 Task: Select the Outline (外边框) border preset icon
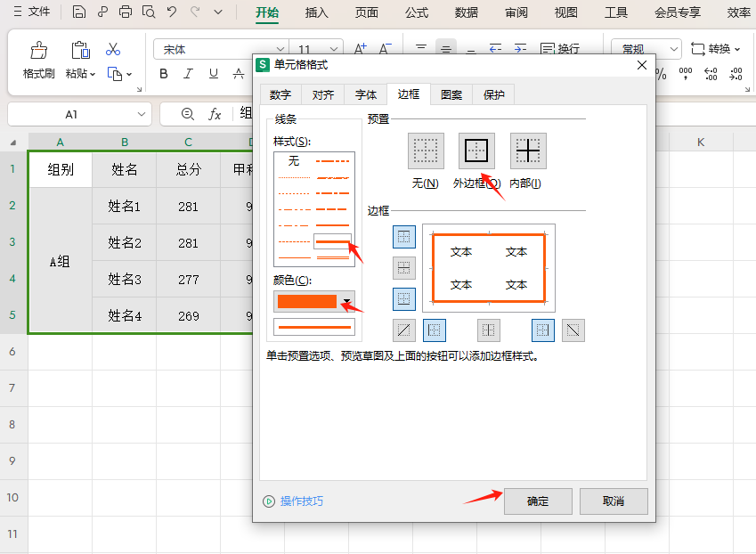click(476, 151)
